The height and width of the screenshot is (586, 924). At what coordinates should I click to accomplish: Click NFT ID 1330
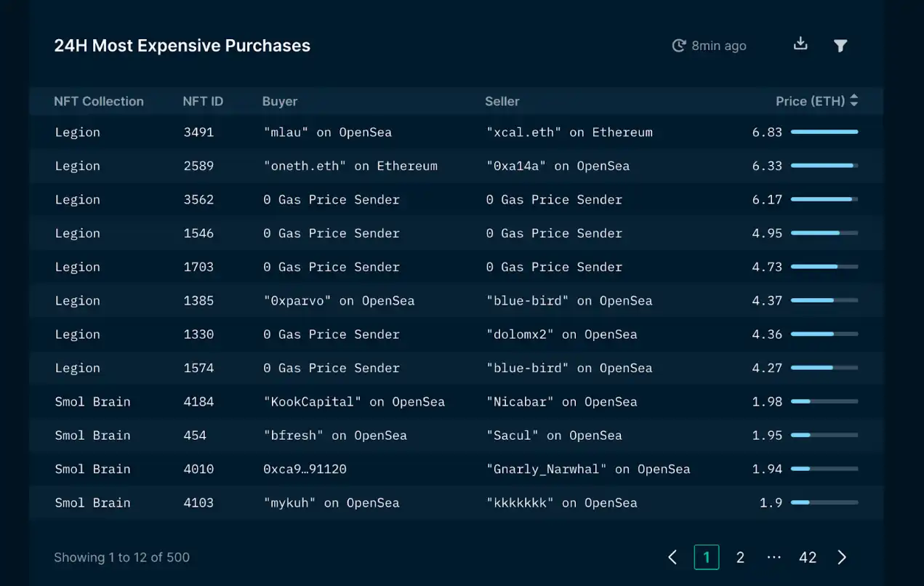[198, 334]
